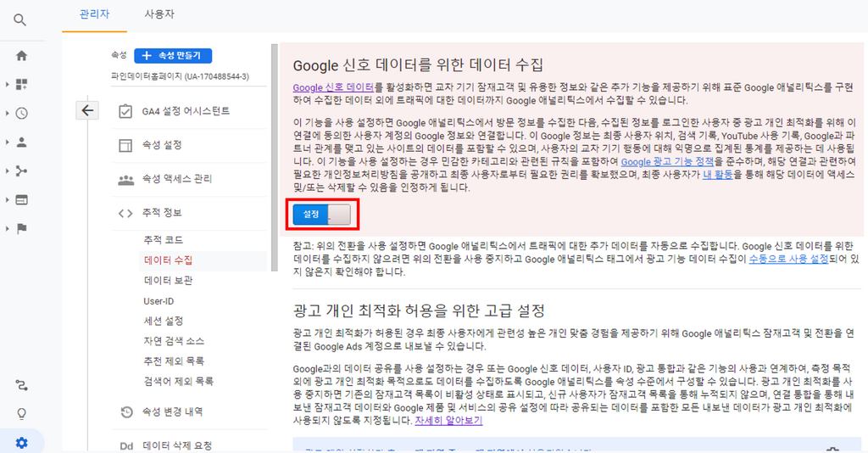This screenshot has height=453, width=868.
Task: Open 수동으로 사용 설정 link
Action: click(788, 260)
